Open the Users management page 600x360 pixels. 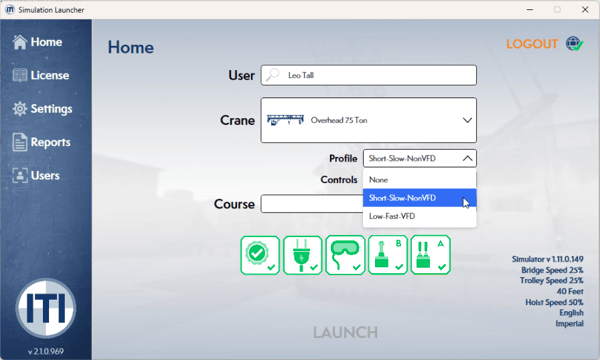click(36, 176)
